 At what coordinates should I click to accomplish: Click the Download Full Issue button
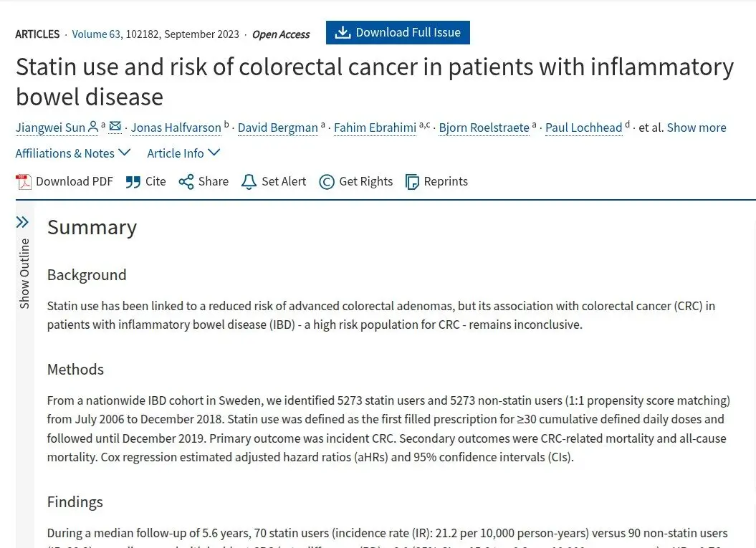[398, 32]
